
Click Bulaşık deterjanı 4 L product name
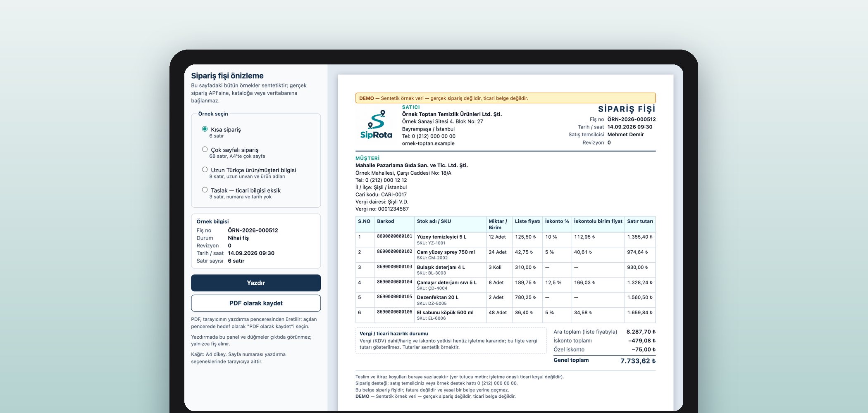click(x=441, y=267)
